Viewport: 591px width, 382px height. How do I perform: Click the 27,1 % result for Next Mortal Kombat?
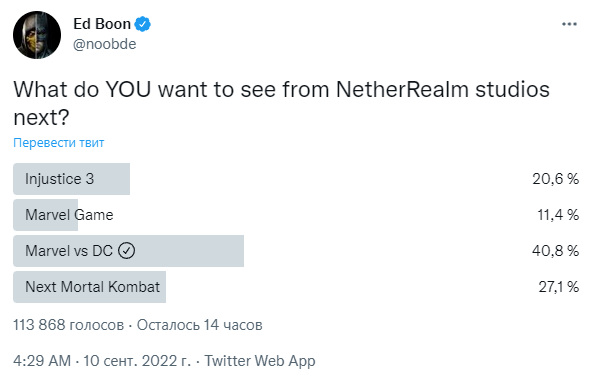(x=559, y=287)
